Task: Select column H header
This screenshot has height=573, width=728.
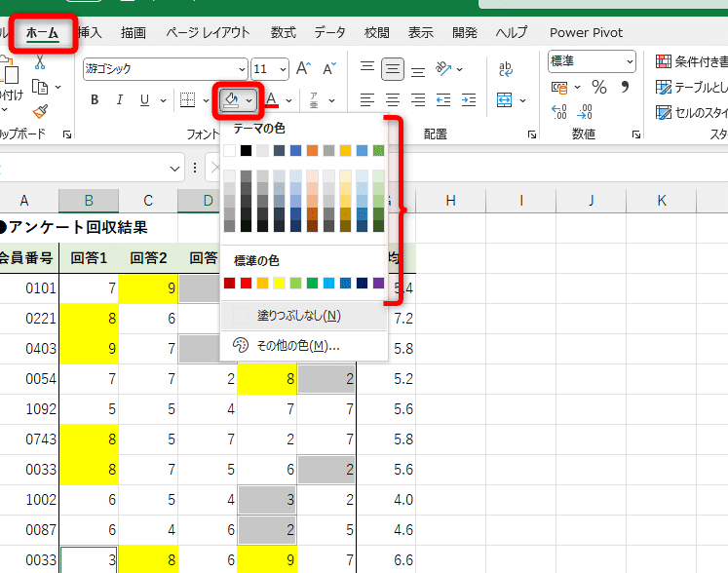Action: coord(450,200)
